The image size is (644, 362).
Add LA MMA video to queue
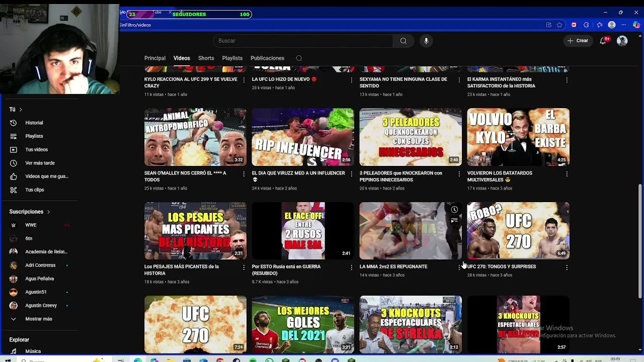454,220
